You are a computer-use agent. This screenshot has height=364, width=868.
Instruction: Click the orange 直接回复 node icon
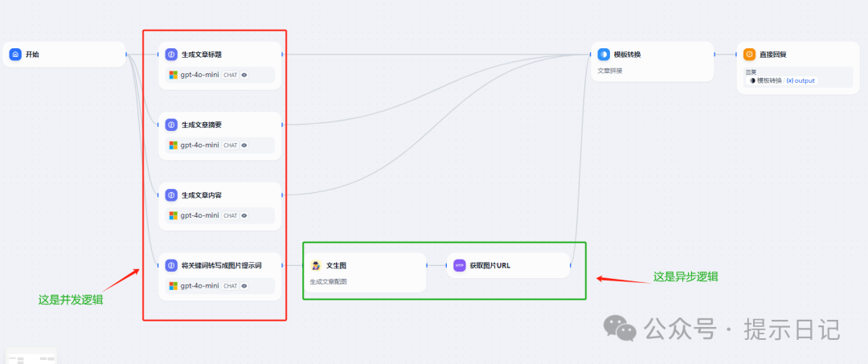pyautogui.click(x=749, y=55)
